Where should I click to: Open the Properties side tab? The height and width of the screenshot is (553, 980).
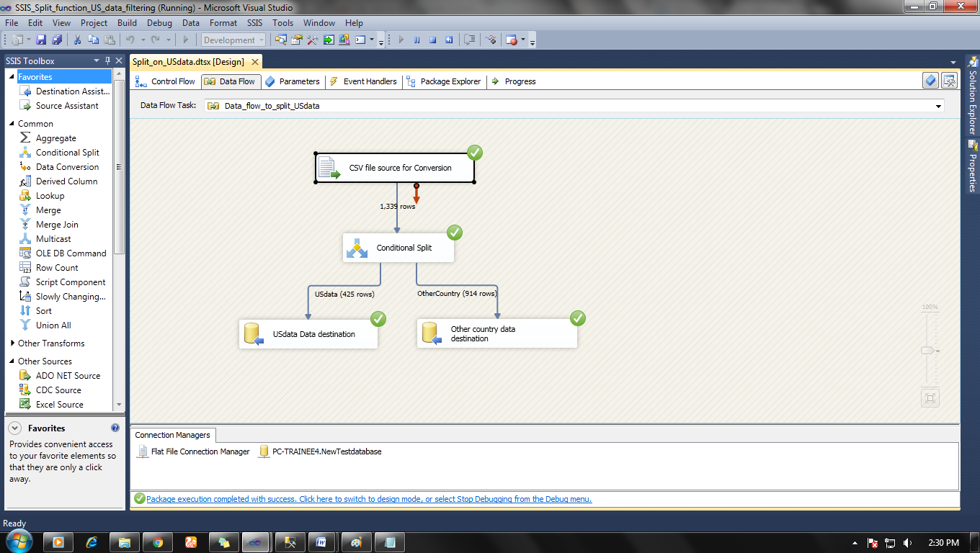[x=972, y=166]
